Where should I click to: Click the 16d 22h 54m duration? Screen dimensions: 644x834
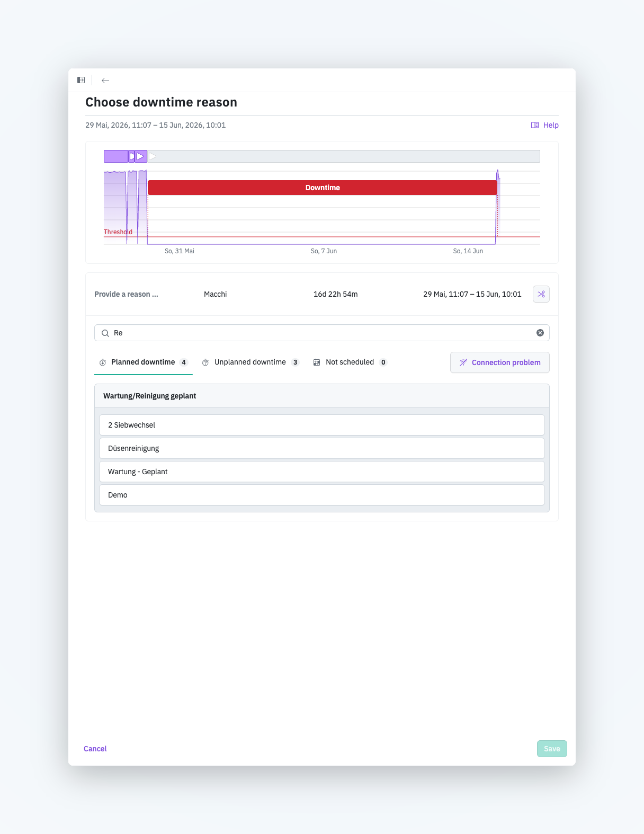coord(336,294)
